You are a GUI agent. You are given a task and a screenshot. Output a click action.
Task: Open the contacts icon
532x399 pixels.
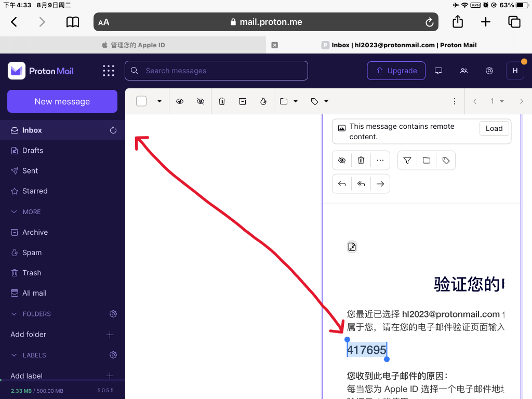[464, 71]
